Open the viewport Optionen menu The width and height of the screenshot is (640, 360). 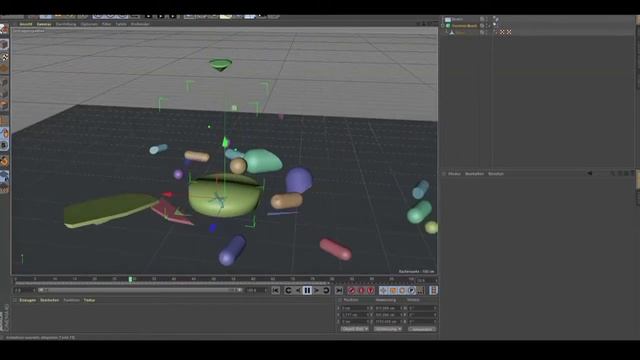pyautogui.click(x=89, y=24)
